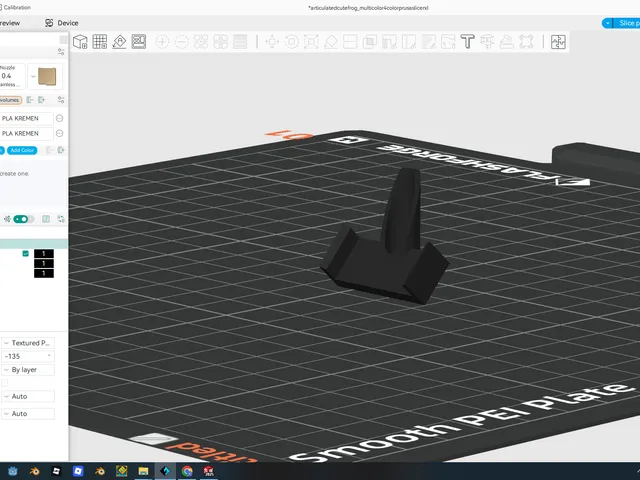
Task: Select the Seam painting tool icon
Action: click(409, 42)
